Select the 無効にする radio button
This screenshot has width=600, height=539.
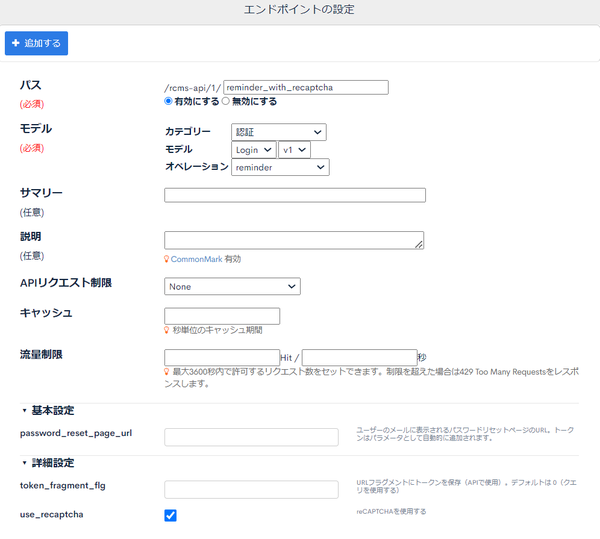[x=226, y=101]
